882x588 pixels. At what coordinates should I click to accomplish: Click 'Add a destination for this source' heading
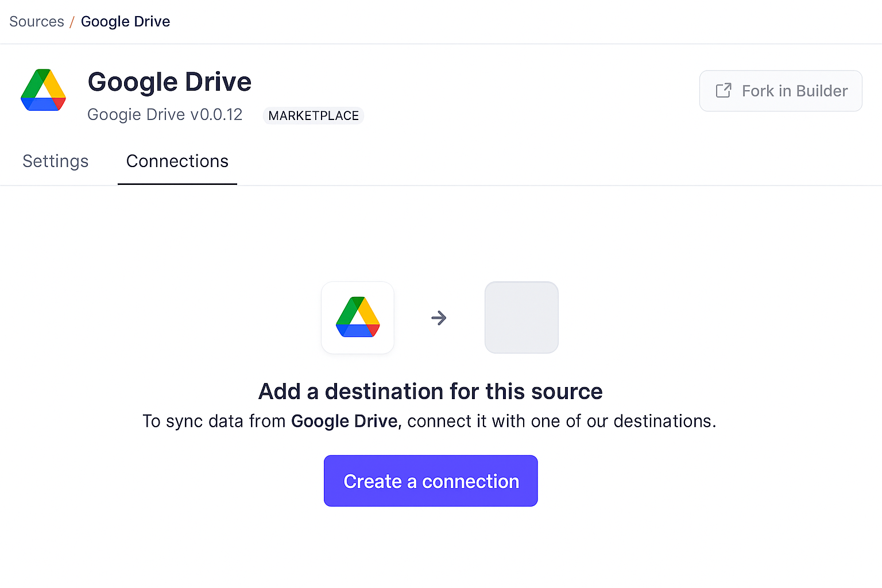(x=431, y=392)
